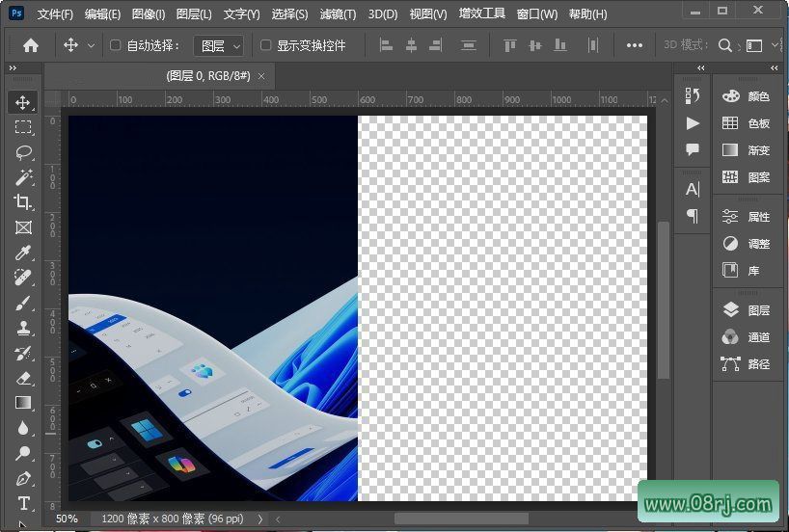Enable the 显示变换控件 checkbox
The width and height of the screenshot is (789, 532).
point(265,45)
